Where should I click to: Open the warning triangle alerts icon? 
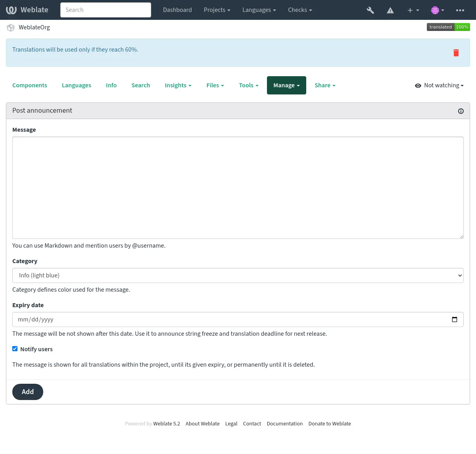(x=390, y=10)
